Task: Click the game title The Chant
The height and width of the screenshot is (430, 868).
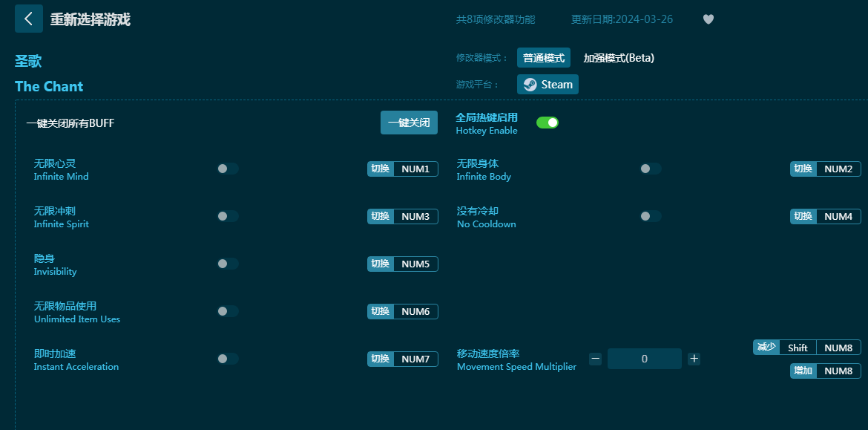Action: [49, 86]
